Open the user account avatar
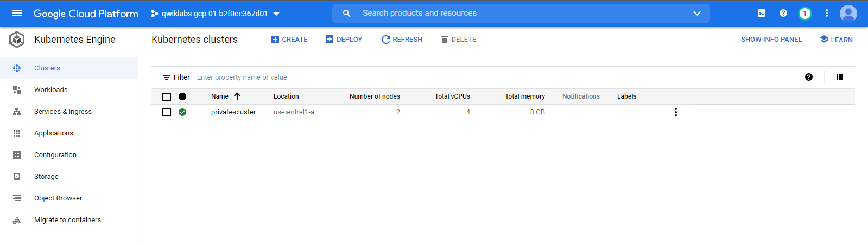 tap(848, 14)
